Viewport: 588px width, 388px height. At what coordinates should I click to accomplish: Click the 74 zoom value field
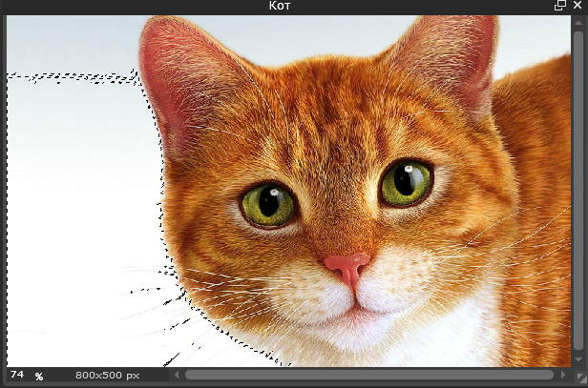click(17, 375)
